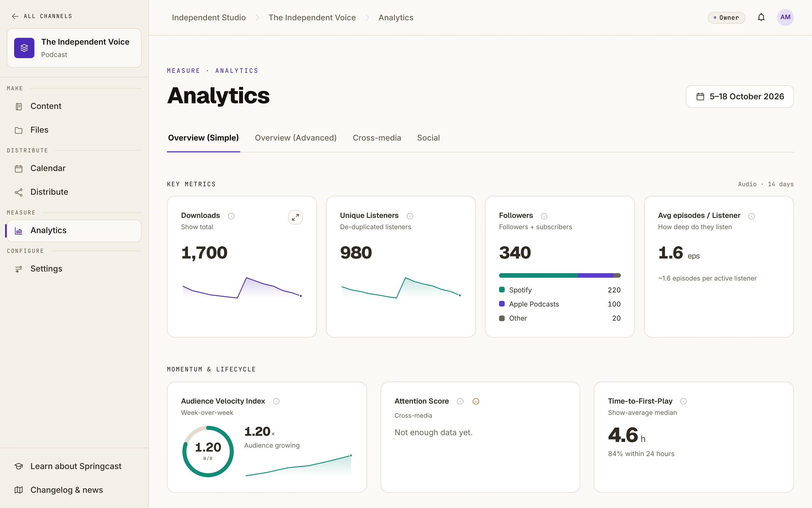Image resolution: width=812 pixels, height=508 pixels.
Task: Click the back arrow beside All Channels
Action: click(x=15, y=16)
